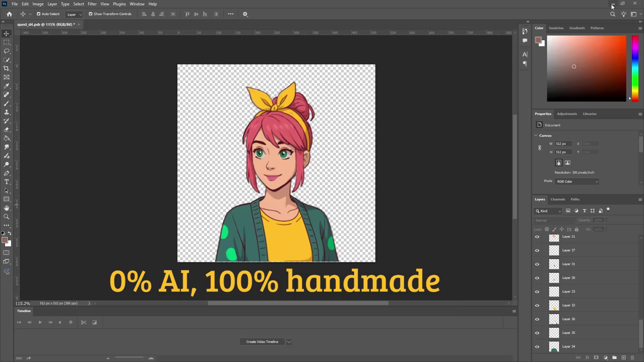Viewport: 644px width, 362px height.
Task: Play the timeline
Action: click(x=40, y=322)
